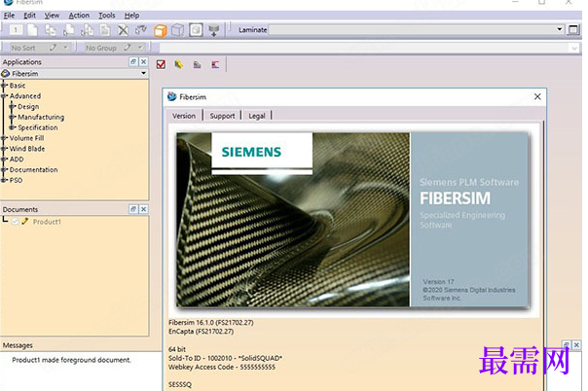Image resolution: width=588 pixels, height=391 pixels.
Task: Open the Action menu
Action: click(x=79, y=16)
